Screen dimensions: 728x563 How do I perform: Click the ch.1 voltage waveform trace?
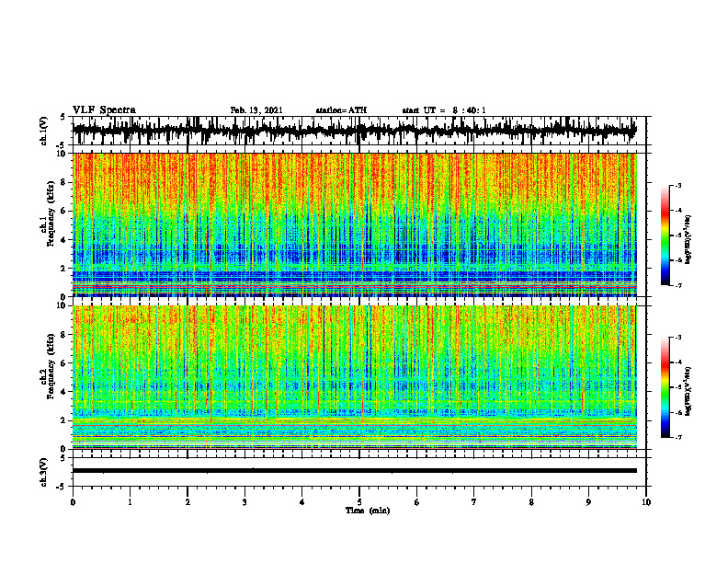(354, 131)
